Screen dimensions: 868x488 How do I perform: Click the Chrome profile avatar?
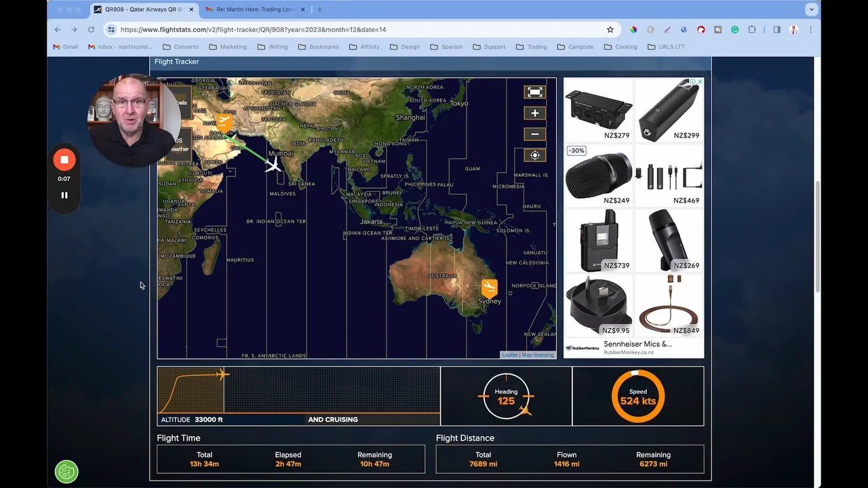pyautogui.click(x=793, y=30)
